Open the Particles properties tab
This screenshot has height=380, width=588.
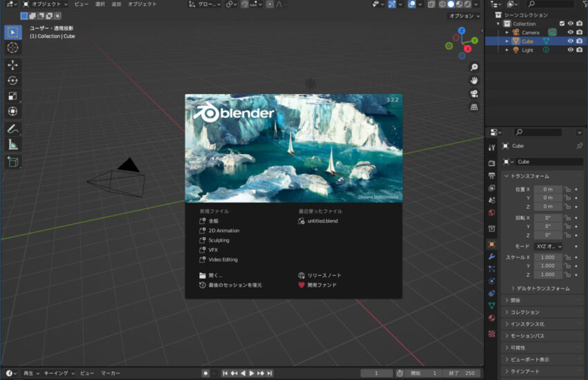492,269
